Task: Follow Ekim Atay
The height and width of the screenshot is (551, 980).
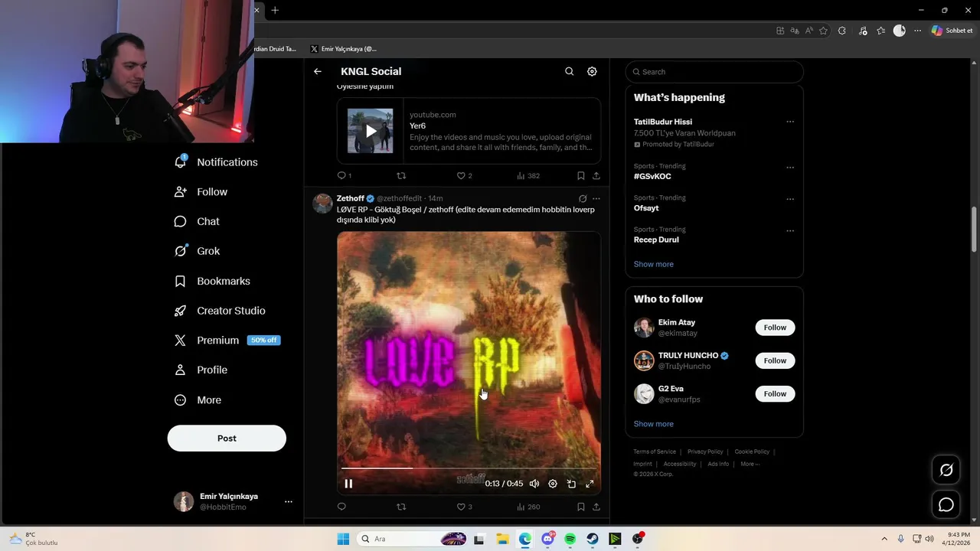Action: coord(775,328)
